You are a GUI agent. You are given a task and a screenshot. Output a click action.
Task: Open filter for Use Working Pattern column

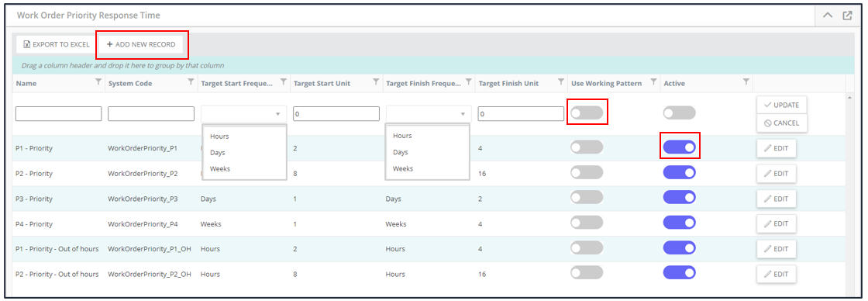[x=653, y=82]
